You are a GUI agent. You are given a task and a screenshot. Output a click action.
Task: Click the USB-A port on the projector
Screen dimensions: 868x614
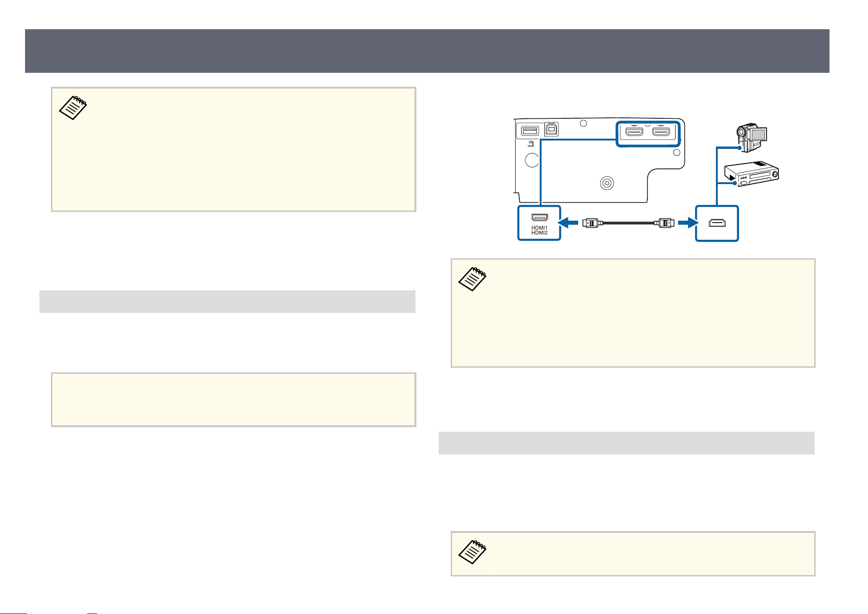click(x=530, y=131)
